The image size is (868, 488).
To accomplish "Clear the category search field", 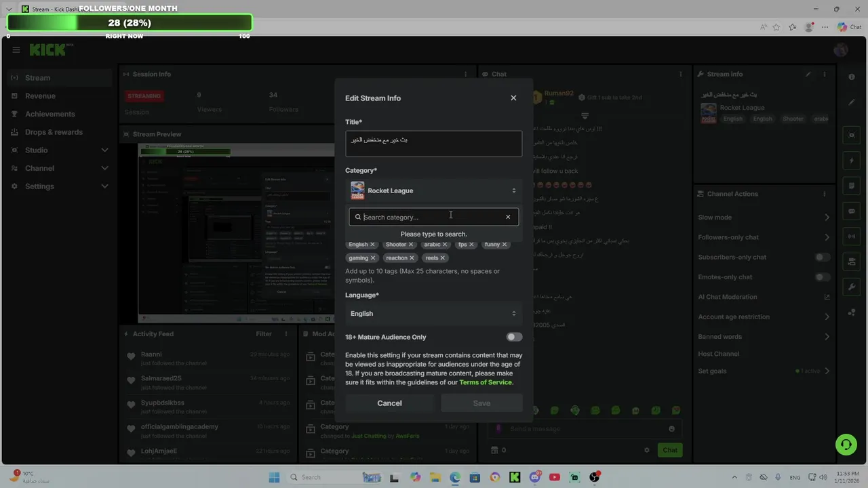I will pos(508,217).
